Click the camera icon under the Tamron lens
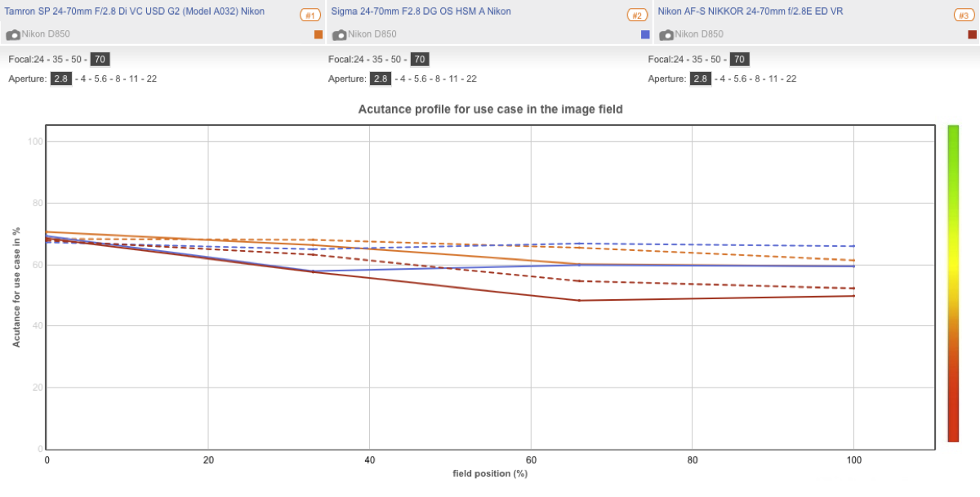Viewport: 980px width, 497px height. point(13,34)
